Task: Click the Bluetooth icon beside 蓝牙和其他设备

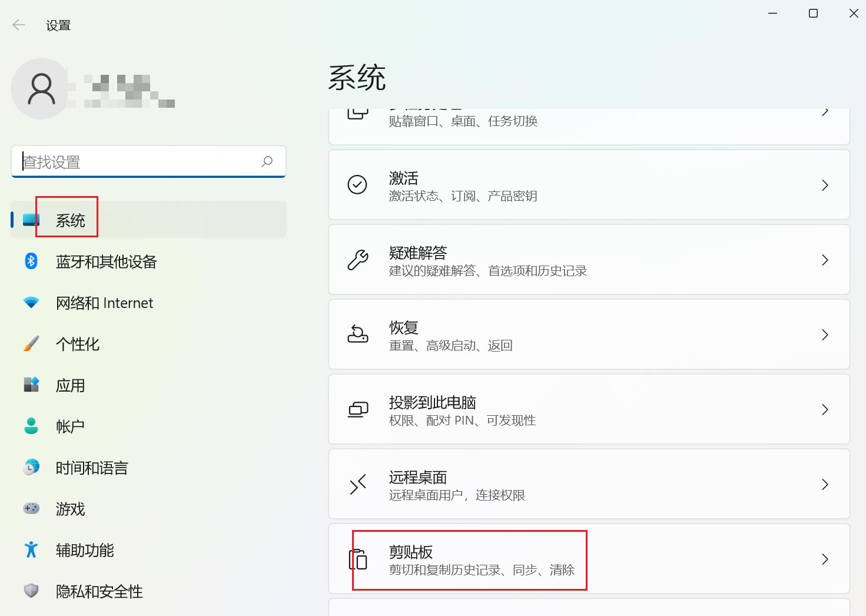Action: click(x=31, y=261)
